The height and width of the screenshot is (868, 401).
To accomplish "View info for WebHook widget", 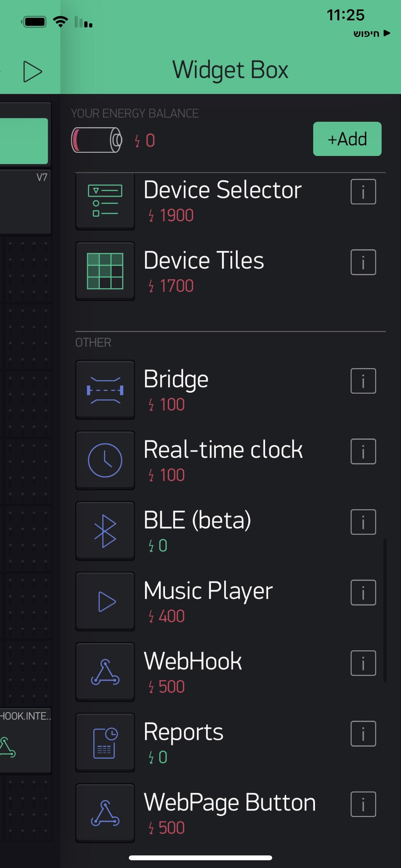I will pyautogui.click(x=363, y=663).
